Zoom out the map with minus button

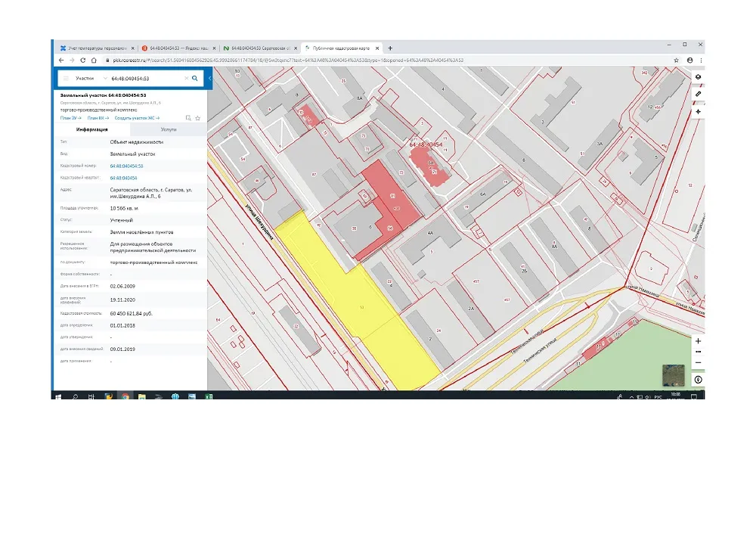click(698, 363)
